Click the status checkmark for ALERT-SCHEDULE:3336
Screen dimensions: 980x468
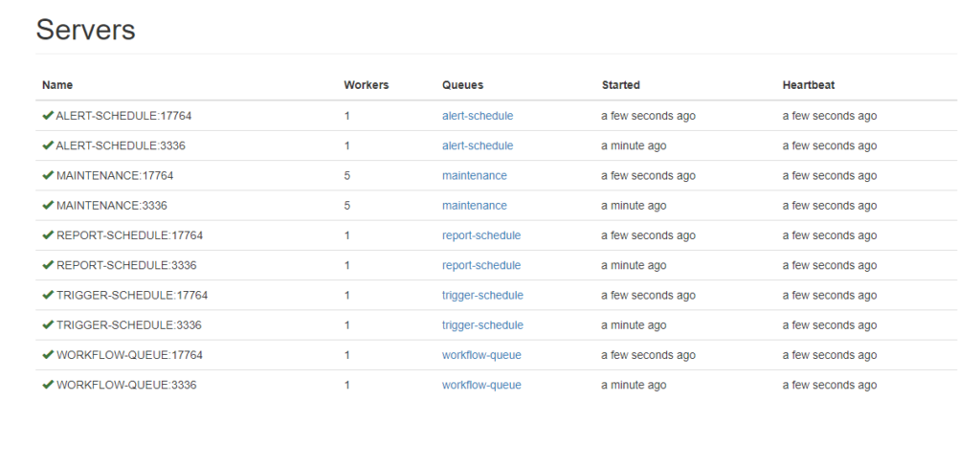coord(48,145)
